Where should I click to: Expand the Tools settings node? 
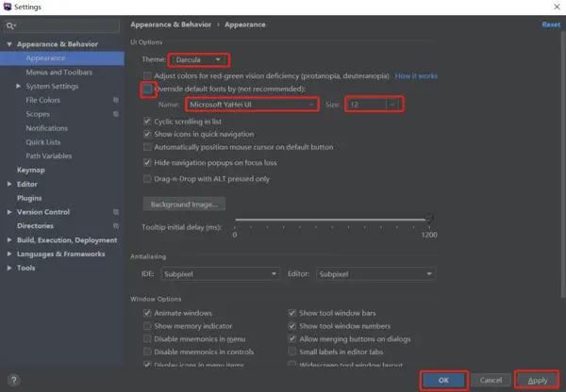[x=9, y=268]
